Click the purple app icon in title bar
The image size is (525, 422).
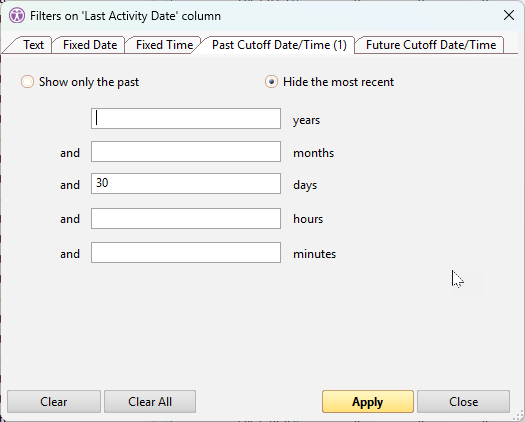tap(17, 16)
